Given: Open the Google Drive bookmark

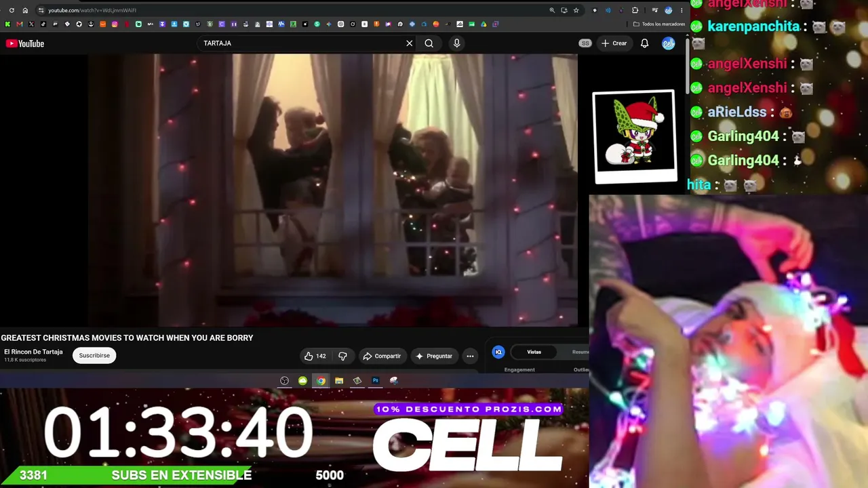Looking at the screenshot, I should pos(484,24).
